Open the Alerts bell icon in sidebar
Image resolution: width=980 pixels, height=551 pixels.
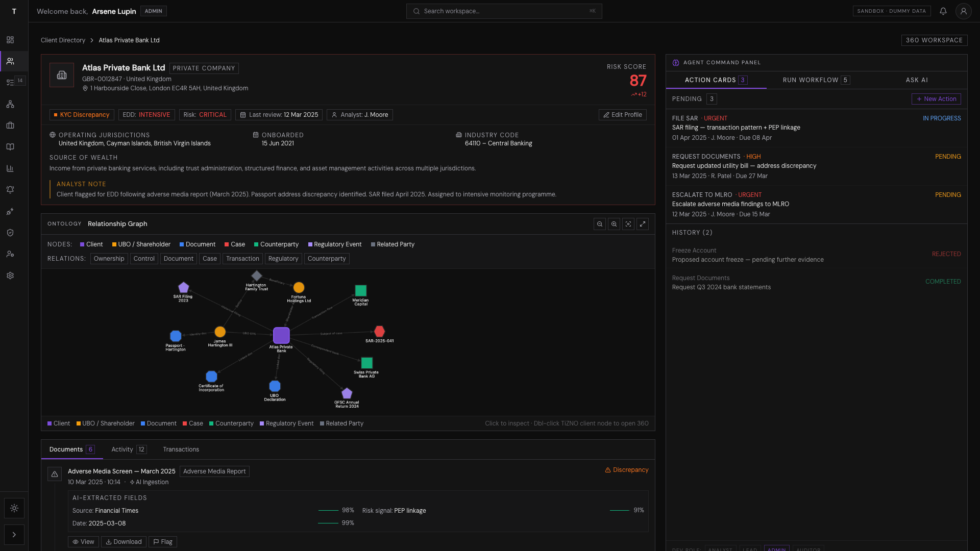point(10,190)
